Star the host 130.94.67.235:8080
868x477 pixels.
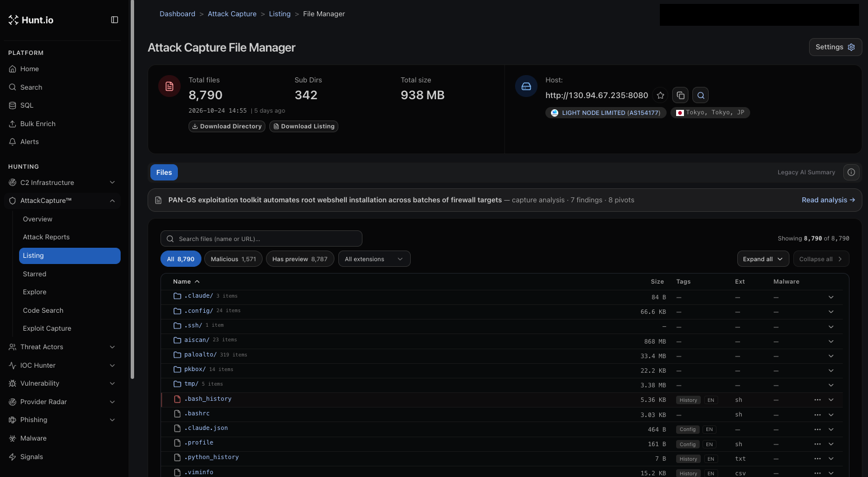(x=660, y=95)
